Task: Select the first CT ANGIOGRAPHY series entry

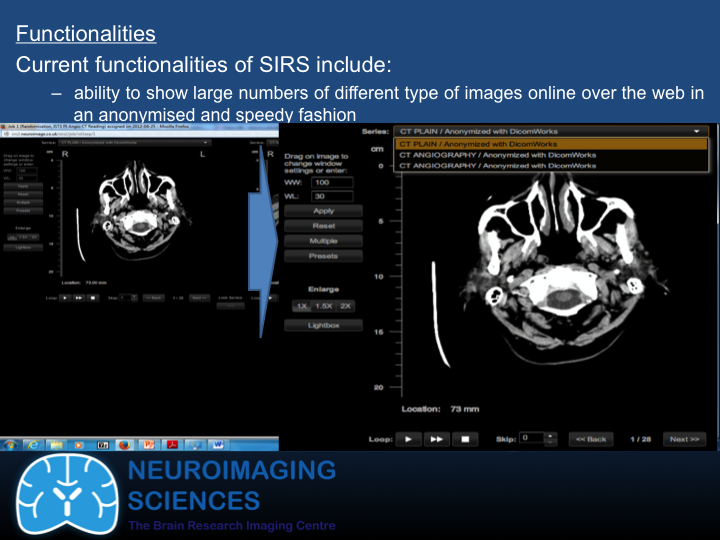Action: [x=550, y=155]
